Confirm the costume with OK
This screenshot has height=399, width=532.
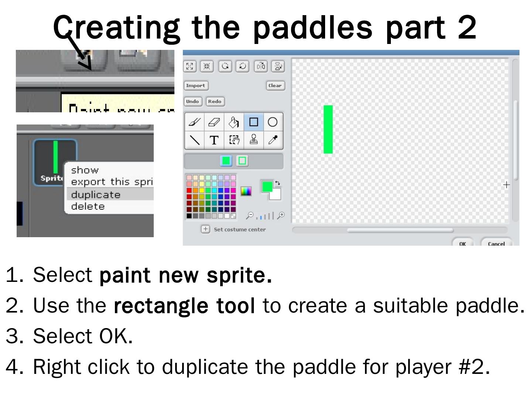pyautogui.click(x=463, y=243)
